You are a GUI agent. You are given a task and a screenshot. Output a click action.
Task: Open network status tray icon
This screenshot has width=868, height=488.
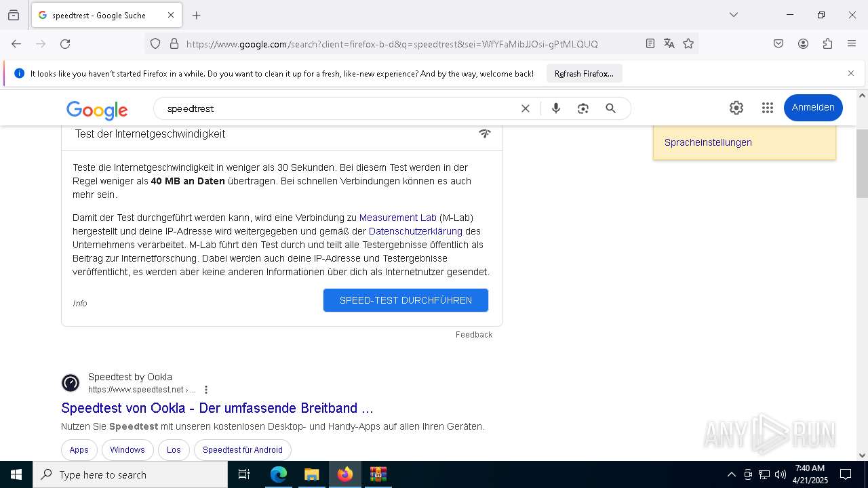click(x=764, y=474)
